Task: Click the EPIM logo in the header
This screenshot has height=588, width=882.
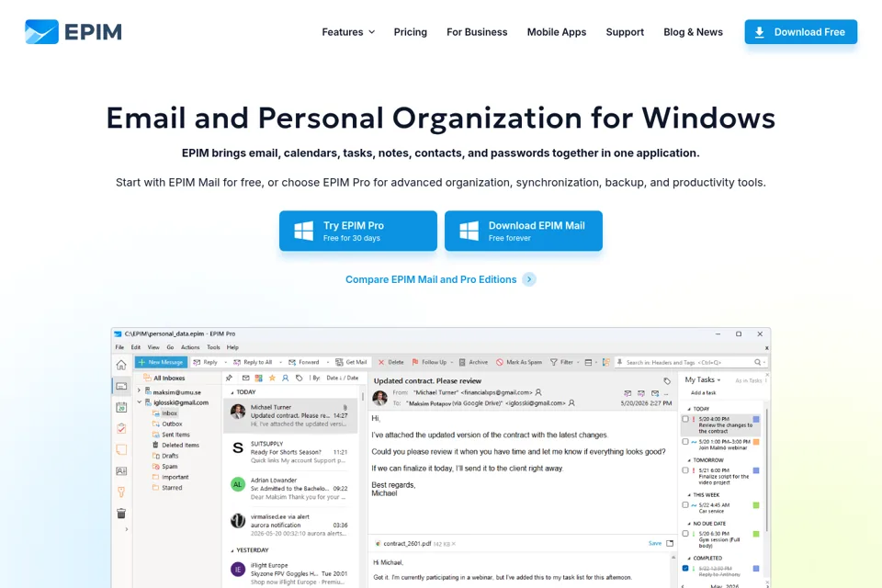Action: pos(73,32)
